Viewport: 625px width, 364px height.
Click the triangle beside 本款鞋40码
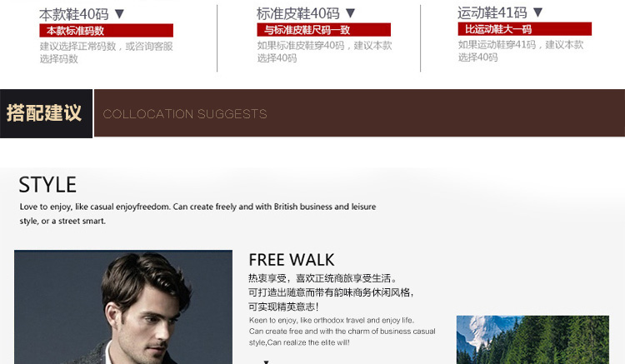click(119, 14)
